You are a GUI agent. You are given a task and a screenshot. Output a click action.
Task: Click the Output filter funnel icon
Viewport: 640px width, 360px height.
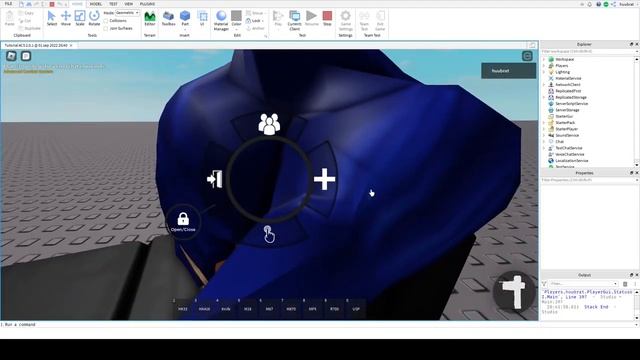544,284
